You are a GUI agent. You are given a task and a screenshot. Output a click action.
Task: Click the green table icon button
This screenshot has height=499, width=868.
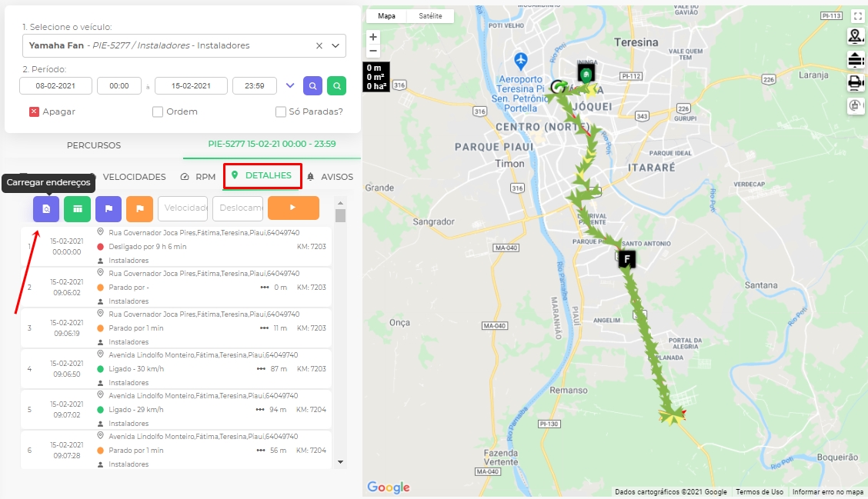[78, 208]
